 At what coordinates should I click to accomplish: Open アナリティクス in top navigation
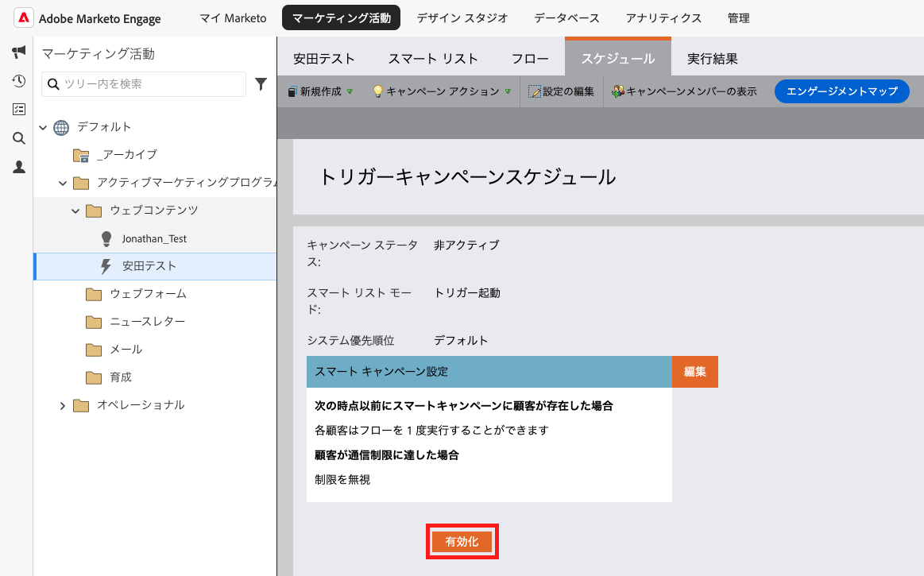[x=663, y=18]
